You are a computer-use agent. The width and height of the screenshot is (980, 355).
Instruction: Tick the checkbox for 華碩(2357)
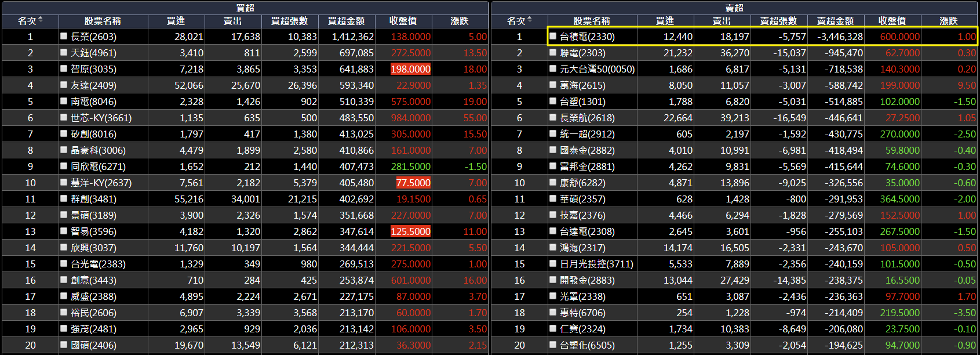[x=553, y=198]
